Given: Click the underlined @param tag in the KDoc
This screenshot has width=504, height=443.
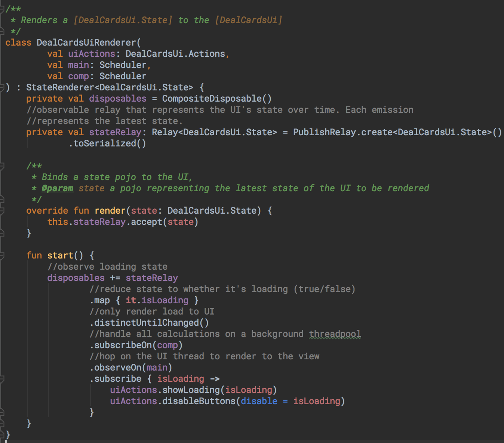Looking at the screenshot, I should pyautogui.click(x=57, y=188).
